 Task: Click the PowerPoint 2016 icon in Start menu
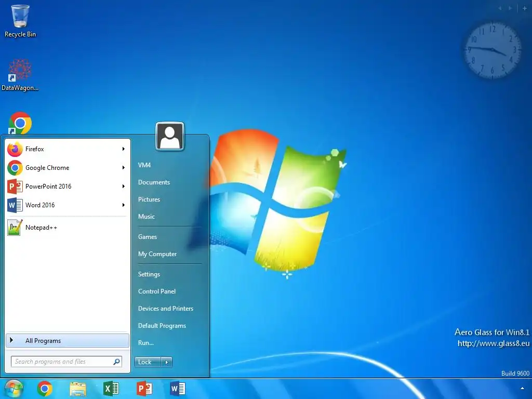click(x=15, y=187)
